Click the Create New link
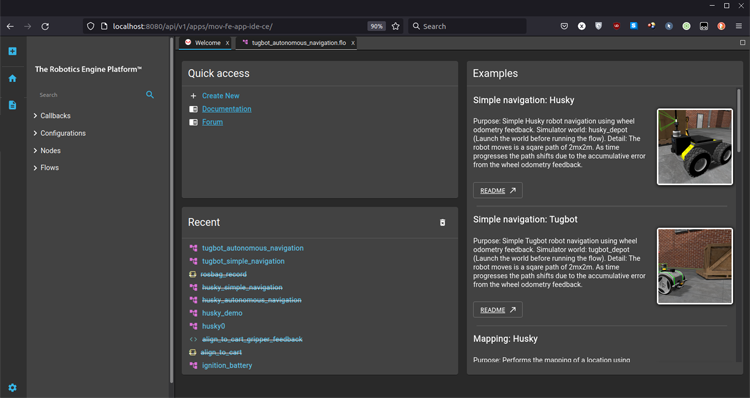The width and height of the screenshot is (750, 398). [x=221, y=96]
